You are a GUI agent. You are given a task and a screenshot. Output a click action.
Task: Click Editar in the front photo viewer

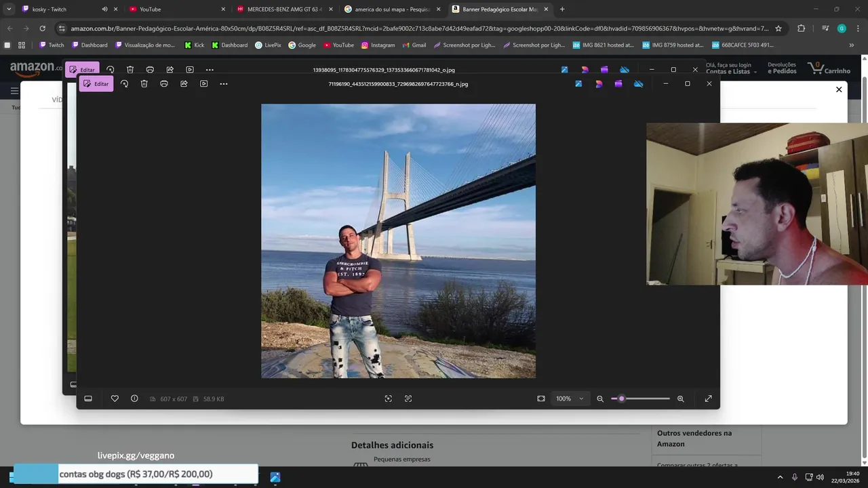pos(96,84)
